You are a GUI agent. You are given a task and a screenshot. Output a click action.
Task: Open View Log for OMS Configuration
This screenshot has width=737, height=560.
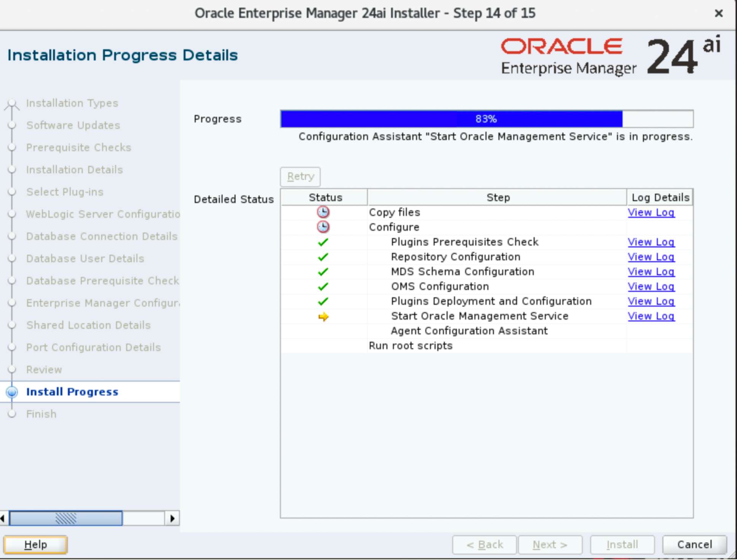(651, 286)
